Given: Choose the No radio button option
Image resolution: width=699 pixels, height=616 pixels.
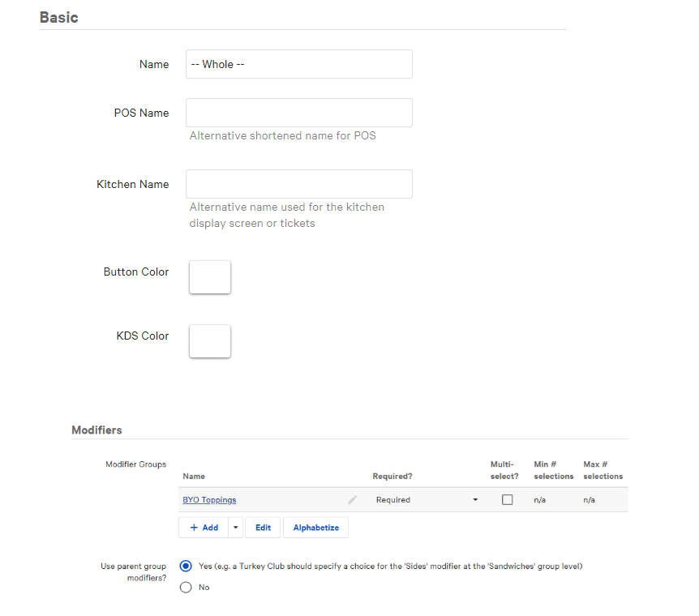Looking at the screenshot, I should [186, 588].
